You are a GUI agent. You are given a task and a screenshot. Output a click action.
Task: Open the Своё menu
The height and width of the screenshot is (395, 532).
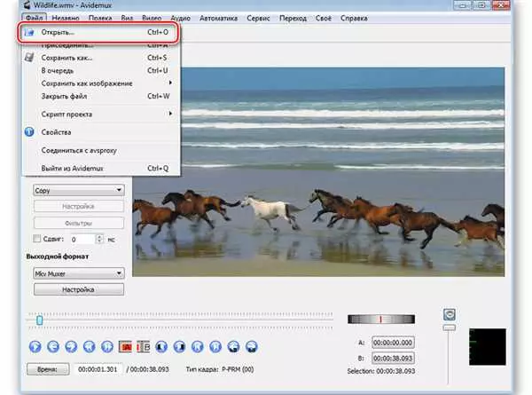pyautogui.click(x=324, y=18)
